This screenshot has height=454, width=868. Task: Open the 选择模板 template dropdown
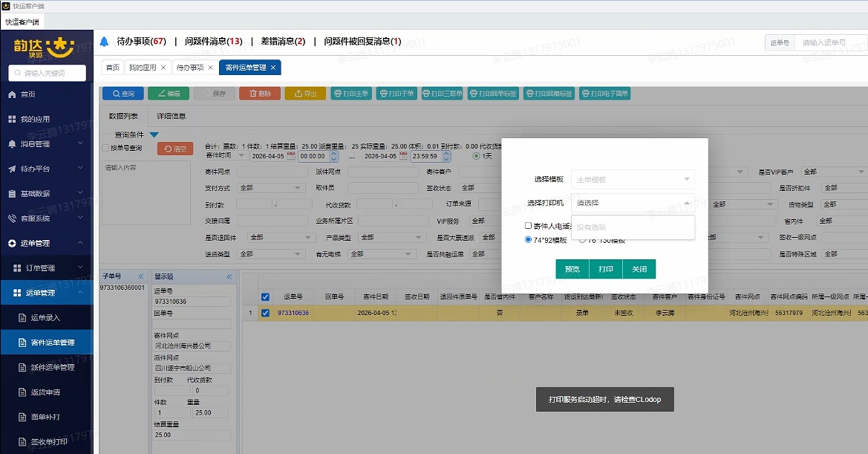pos(632,178)
